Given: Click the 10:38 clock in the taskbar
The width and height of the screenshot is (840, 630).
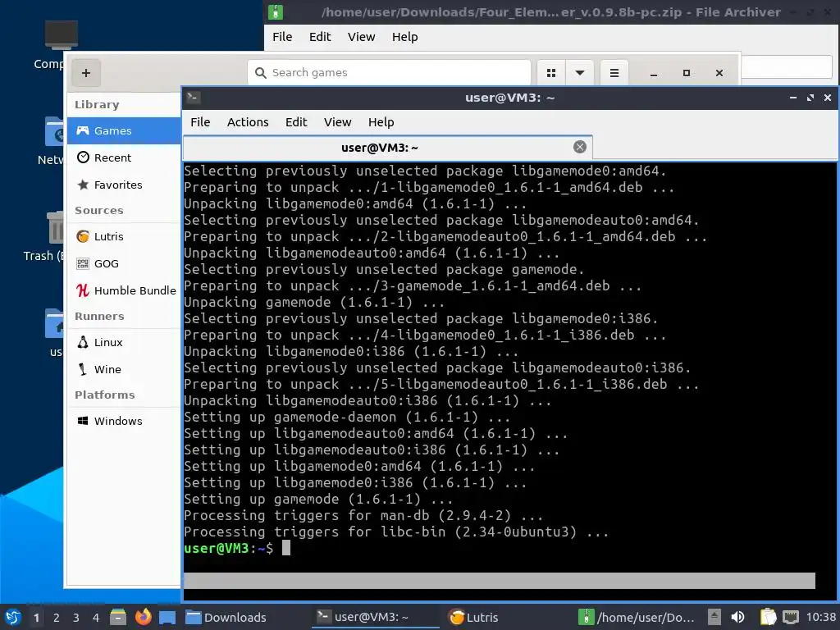Looking at the screenshot, I should 820,617.
